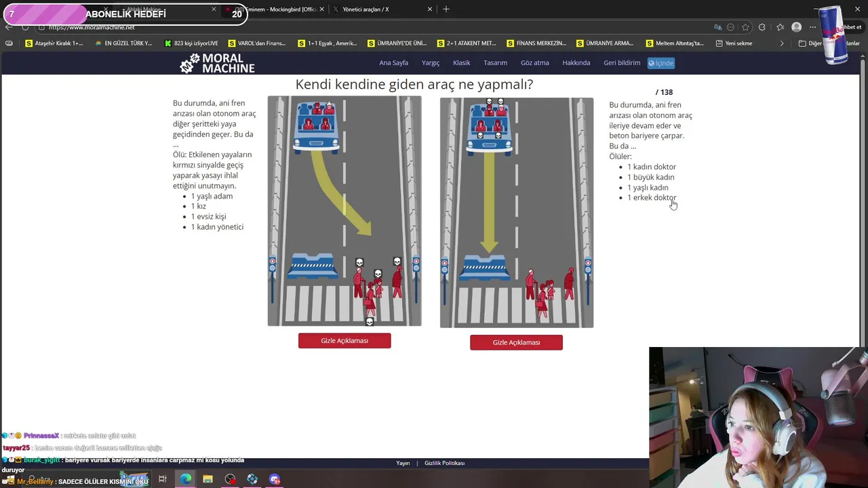Viewport: 868px width, 488px height.
Task: Open EN GÜZEL TÜRK Y... bookmark
Action: tap(123, 43)
